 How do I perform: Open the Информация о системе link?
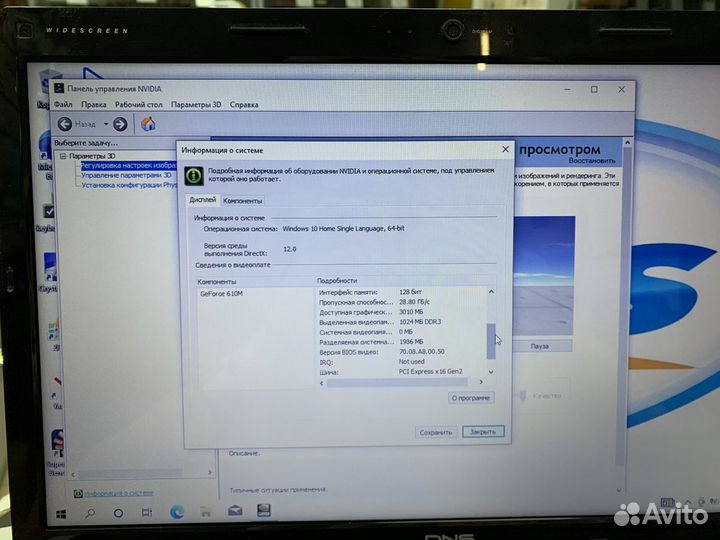119,493
